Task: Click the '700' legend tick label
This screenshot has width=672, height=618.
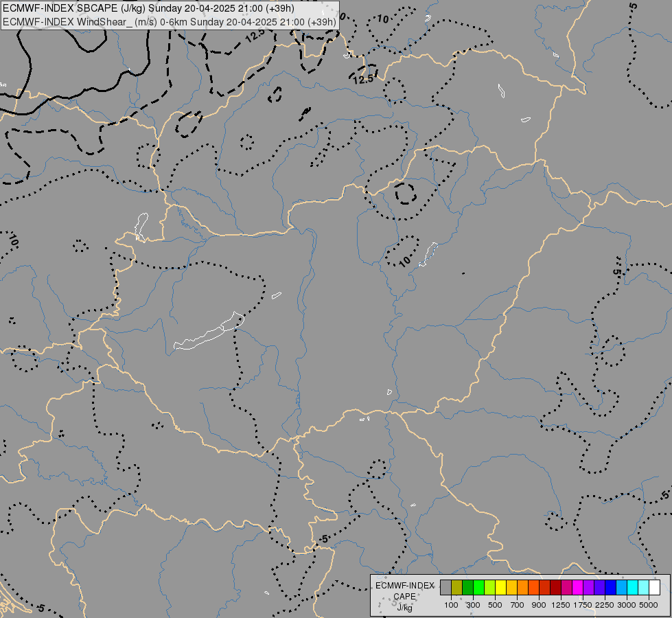Action: pos(518,605)
